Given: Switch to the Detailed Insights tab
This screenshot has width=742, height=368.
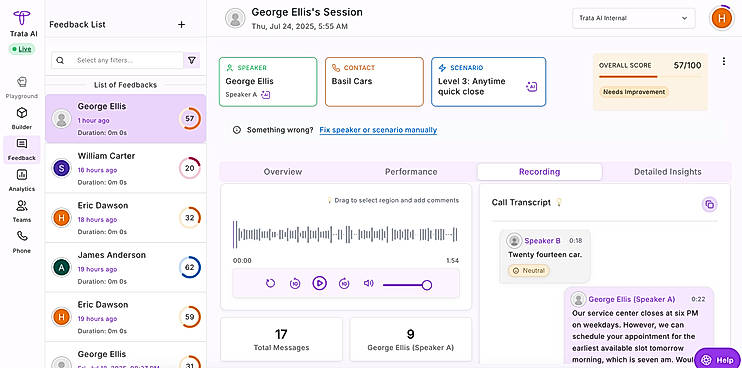Looking at the screenshot, I should [668, 172].
